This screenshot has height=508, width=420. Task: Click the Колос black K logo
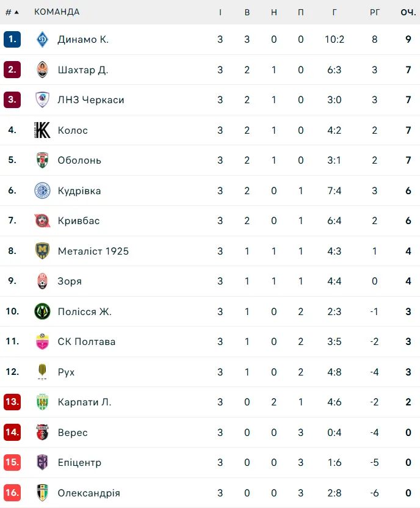tap(42, 130)
